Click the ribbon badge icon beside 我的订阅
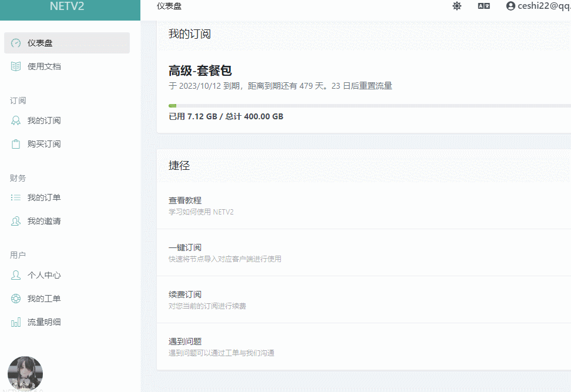The width and height of the screenshot is (571, 392). click(x=16, y=120)
